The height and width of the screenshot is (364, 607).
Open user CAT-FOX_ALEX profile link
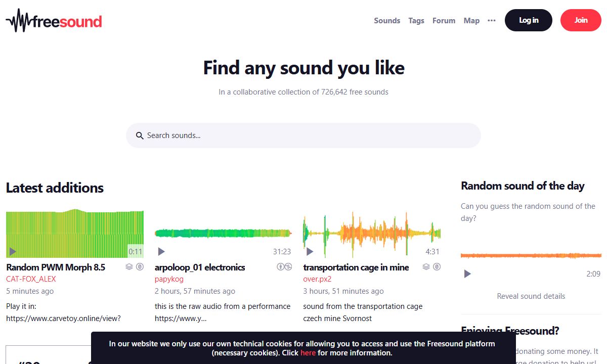coord(31,279)
